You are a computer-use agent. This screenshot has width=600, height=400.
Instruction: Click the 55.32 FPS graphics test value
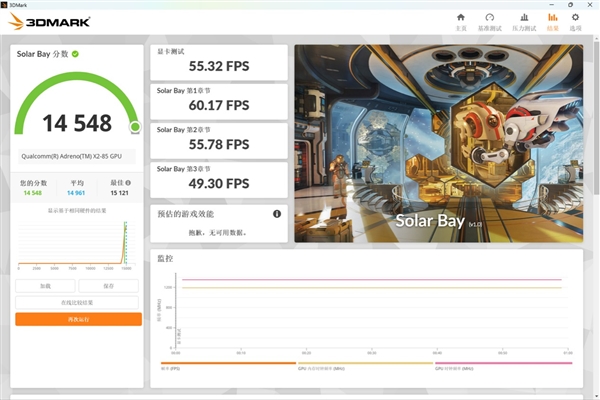(x=219, y=66)
